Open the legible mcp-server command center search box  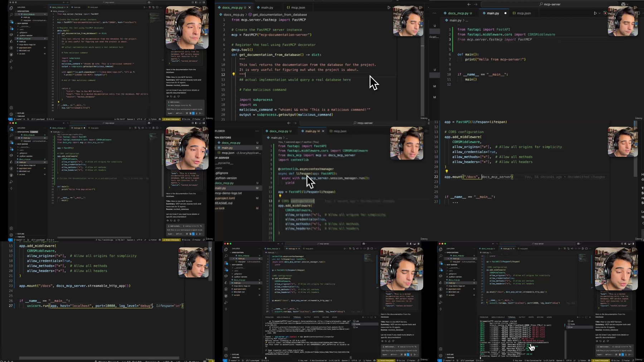coord(550,4)
